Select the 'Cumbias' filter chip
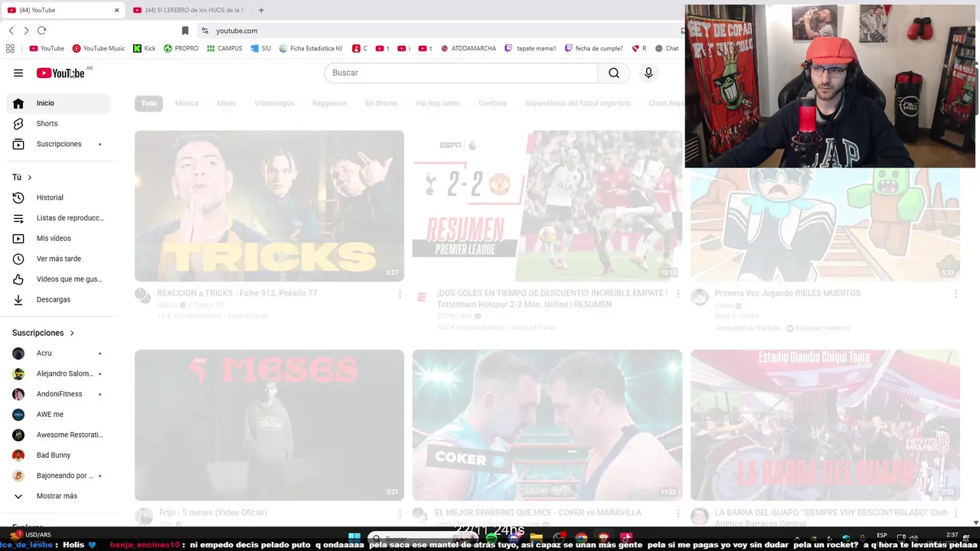This screenshot has width=980, height=551. point(492,103)
